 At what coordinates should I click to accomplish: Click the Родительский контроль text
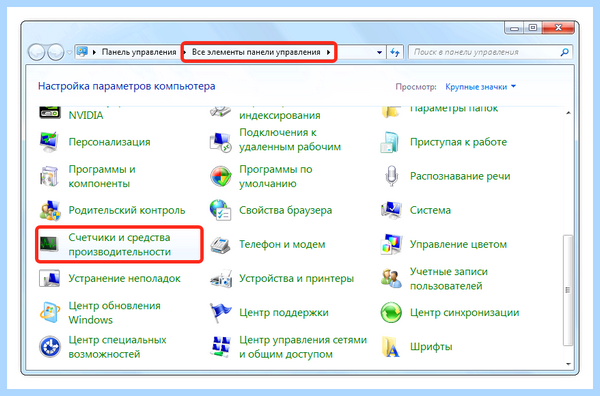(127, 210)
